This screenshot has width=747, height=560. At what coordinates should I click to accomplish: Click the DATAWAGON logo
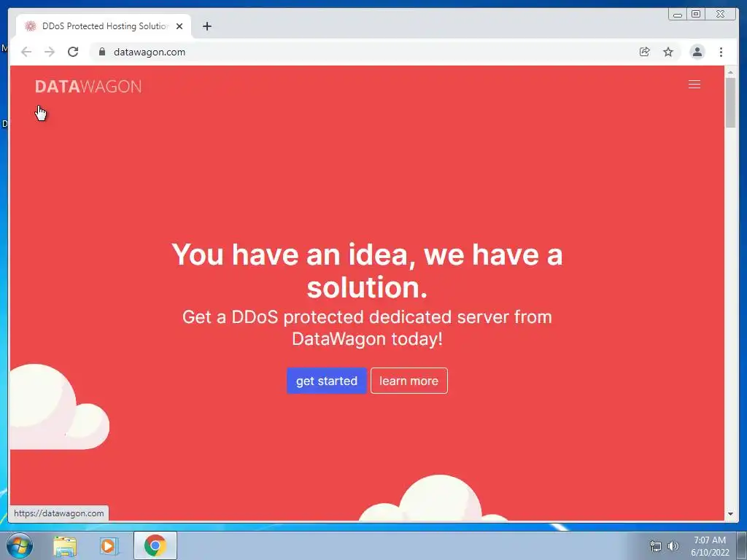[x=88, y=87]
